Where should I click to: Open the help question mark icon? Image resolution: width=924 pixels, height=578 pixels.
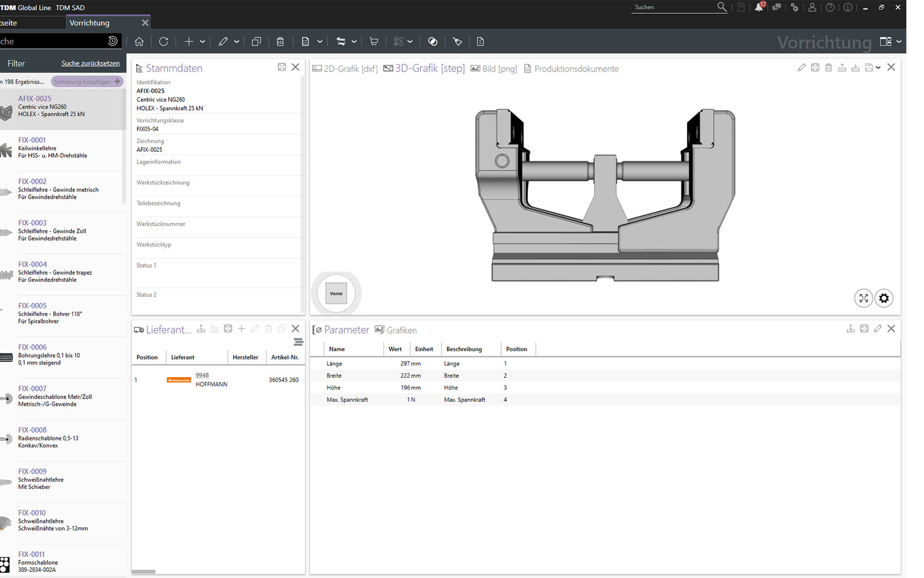click(x=830, y=7)
